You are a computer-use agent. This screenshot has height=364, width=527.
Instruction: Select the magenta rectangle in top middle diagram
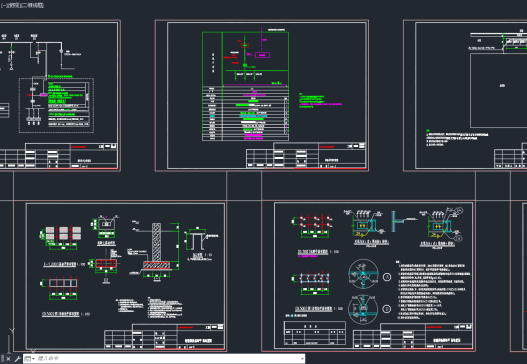[x=262, y=55]
